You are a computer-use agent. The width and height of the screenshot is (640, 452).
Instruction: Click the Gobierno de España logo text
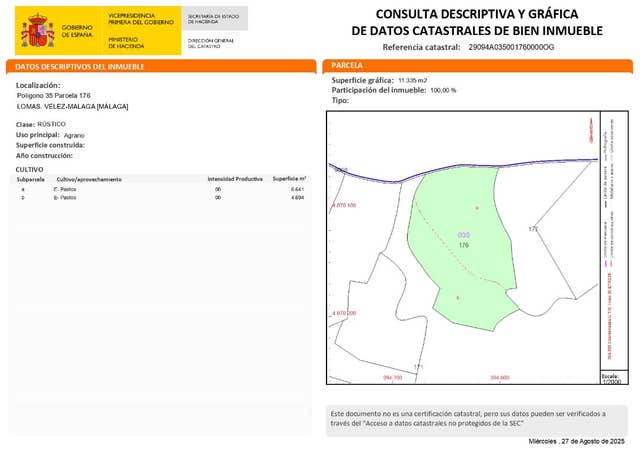pyautogui.click(x=77, y=30)
